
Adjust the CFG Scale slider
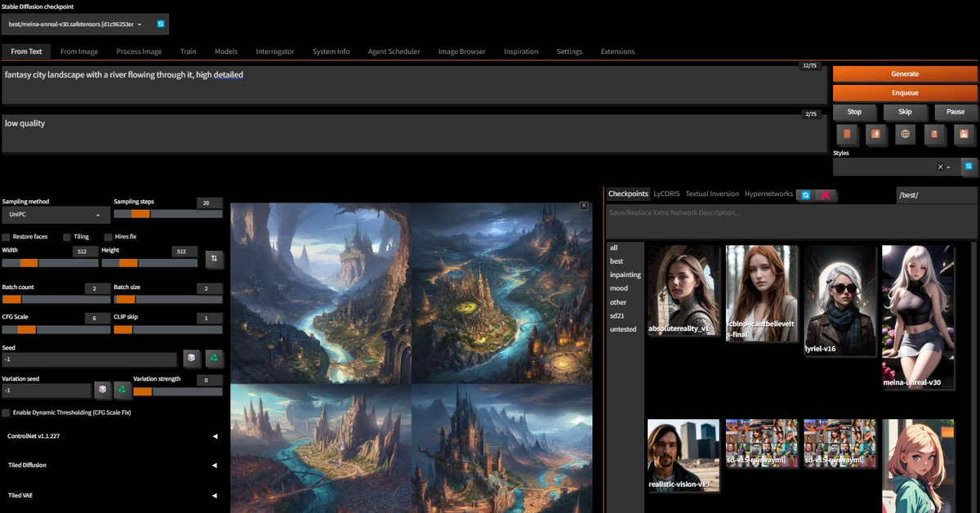(x=27, y=329)
